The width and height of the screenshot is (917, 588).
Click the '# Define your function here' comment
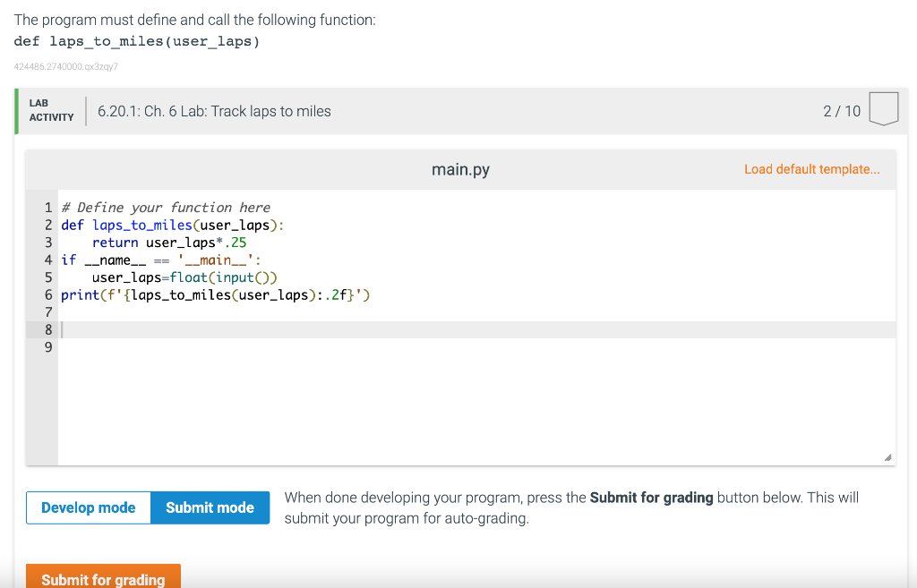[x=166, y=208]
